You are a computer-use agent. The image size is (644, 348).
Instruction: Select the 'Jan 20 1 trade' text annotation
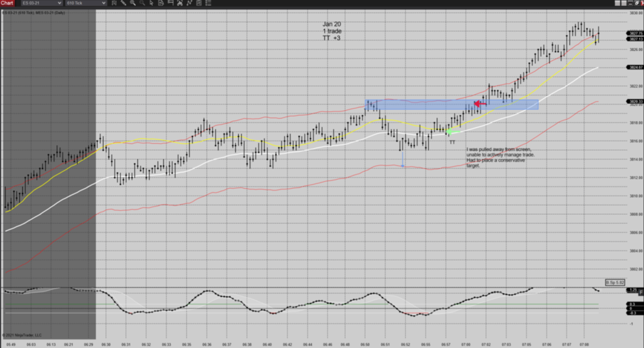click(x=332, y=31)
